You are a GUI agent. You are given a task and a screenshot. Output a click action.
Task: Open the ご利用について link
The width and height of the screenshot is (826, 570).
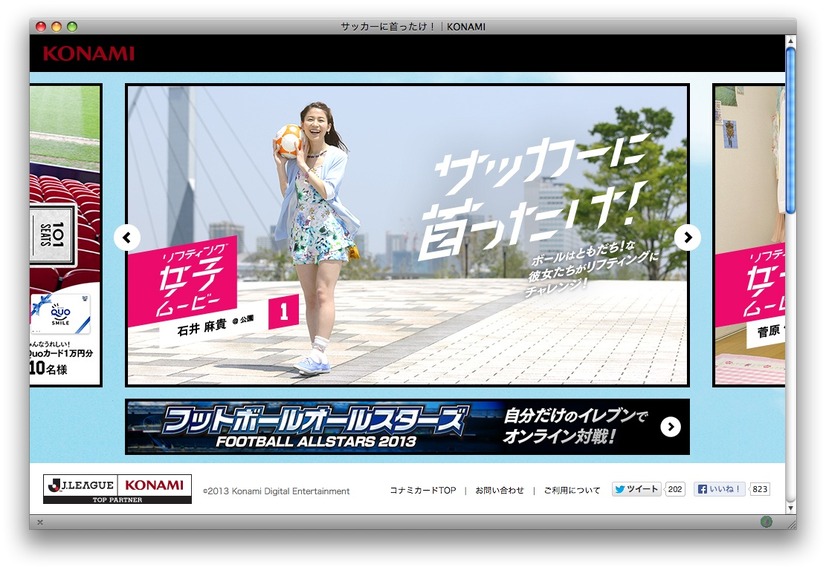point(572,490)
